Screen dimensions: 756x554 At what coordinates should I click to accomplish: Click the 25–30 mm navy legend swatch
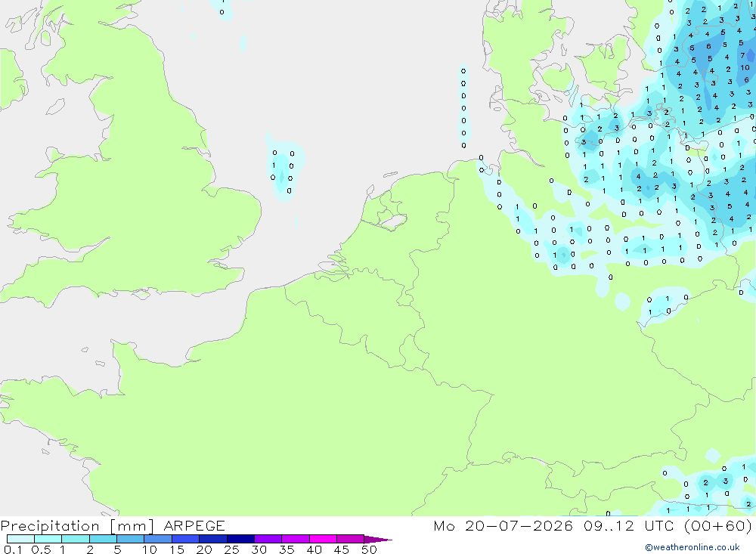[240, 539]
